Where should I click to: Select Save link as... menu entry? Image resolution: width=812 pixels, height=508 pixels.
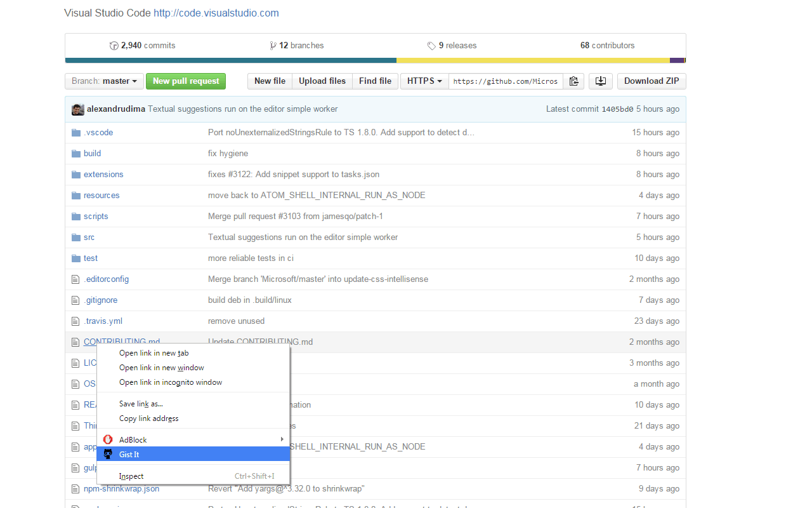(193, 404)
